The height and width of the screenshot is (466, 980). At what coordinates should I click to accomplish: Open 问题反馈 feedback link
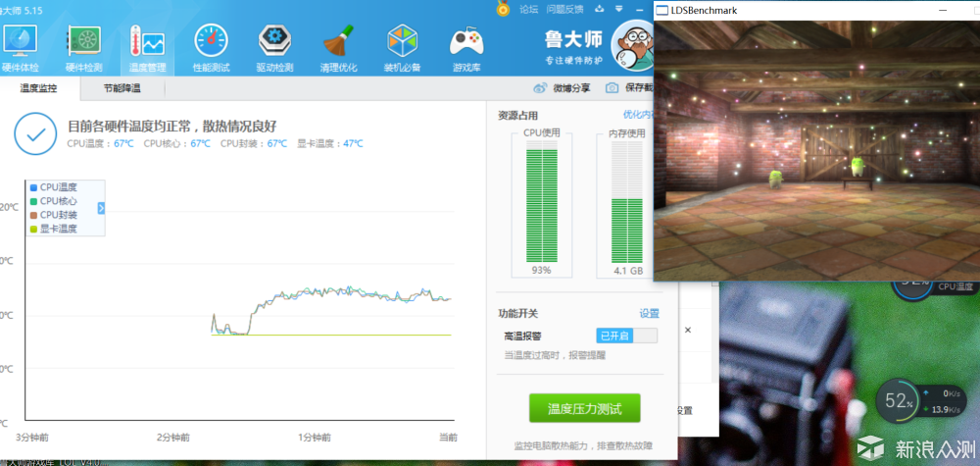(565, 9)
